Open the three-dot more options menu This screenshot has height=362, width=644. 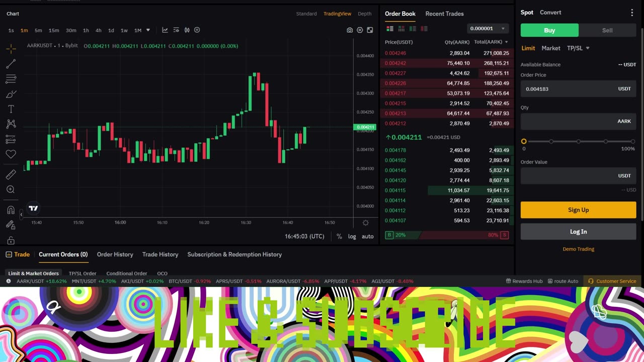coord(632,13)
